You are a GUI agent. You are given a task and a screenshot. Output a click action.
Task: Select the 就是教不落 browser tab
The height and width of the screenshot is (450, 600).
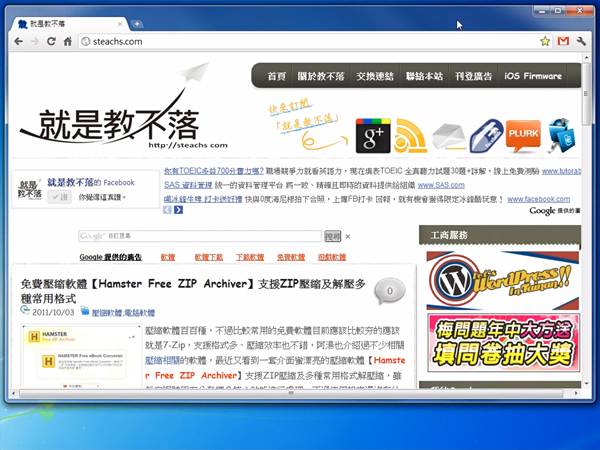click(x=69, y=24)
